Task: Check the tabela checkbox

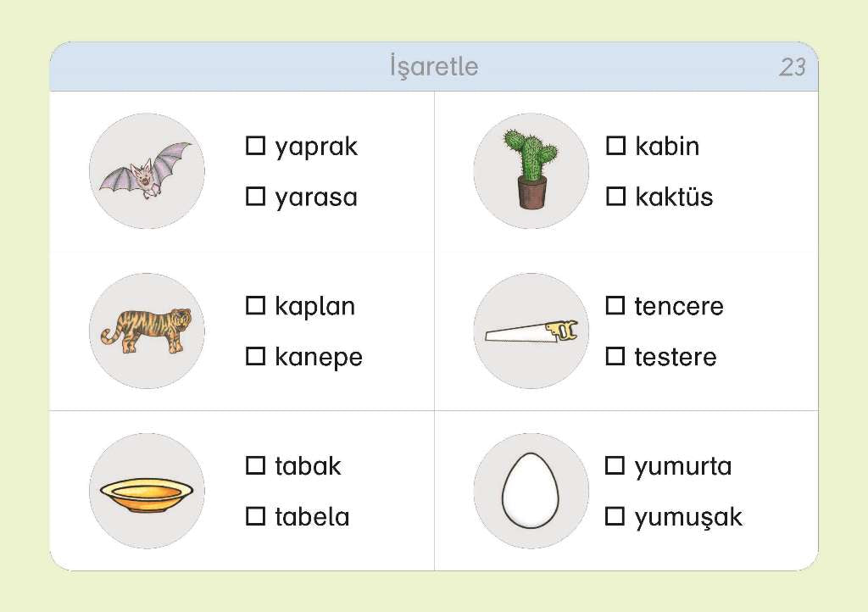Action: (x=255, y=516)
